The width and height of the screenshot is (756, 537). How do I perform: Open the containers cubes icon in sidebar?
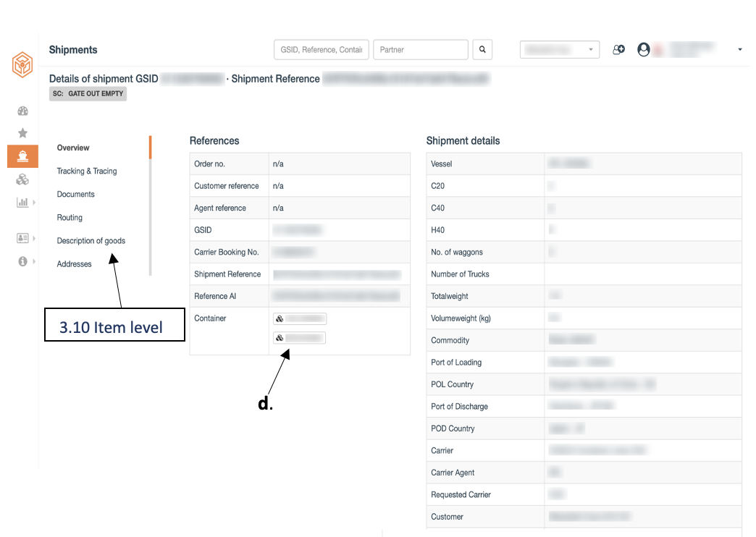[22, 179]
